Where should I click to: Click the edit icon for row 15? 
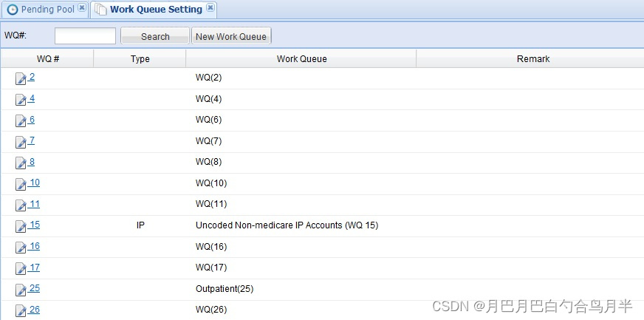[x=21, y=226]
